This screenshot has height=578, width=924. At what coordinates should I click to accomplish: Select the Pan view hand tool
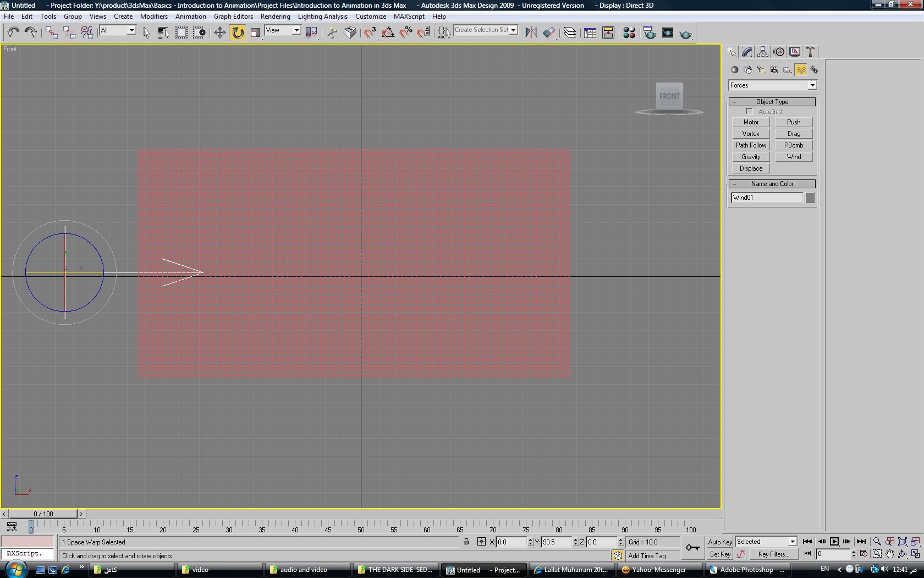(x=890, y=554)
